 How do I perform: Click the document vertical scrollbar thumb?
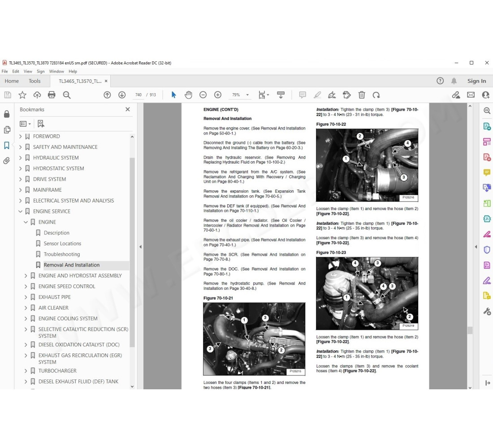click(470, 330)
